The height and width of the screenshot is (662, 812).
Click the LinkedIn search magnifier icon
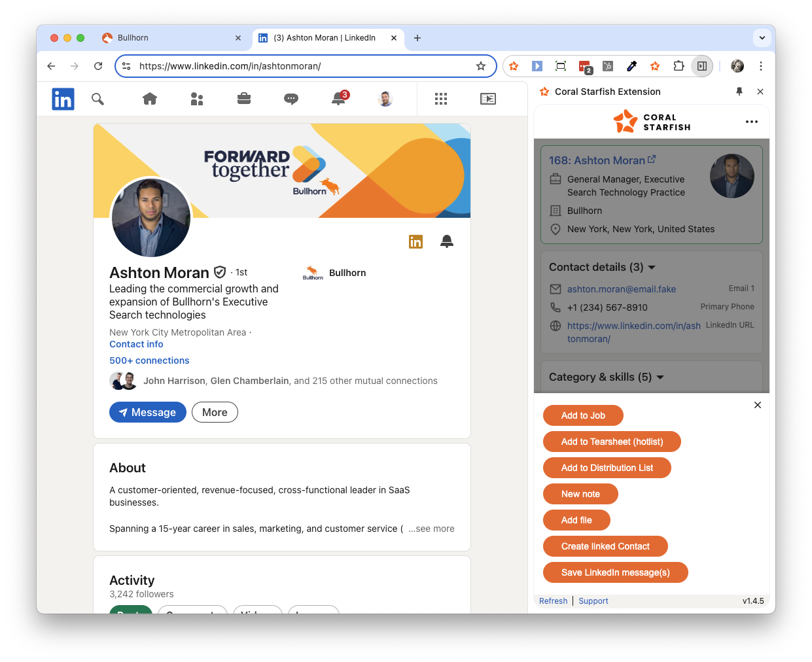[x=97, y=99]
